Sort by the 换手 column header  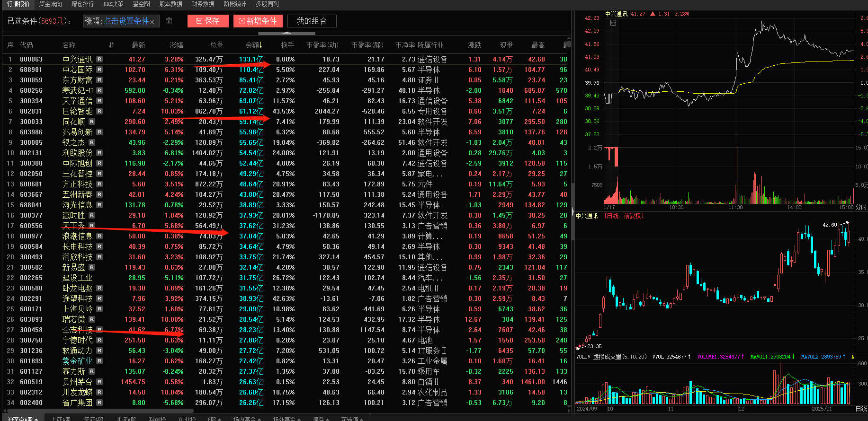pyautogui.click(x=287, y=45)
